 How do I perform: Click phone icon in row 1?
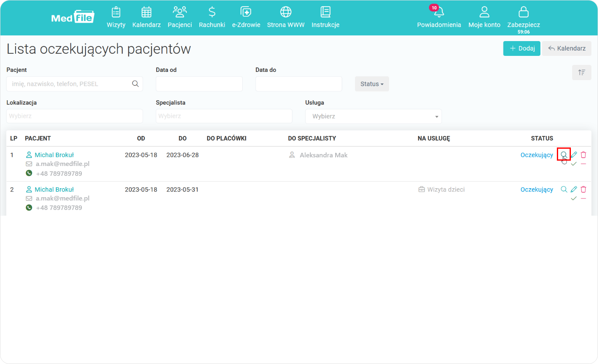29,173
